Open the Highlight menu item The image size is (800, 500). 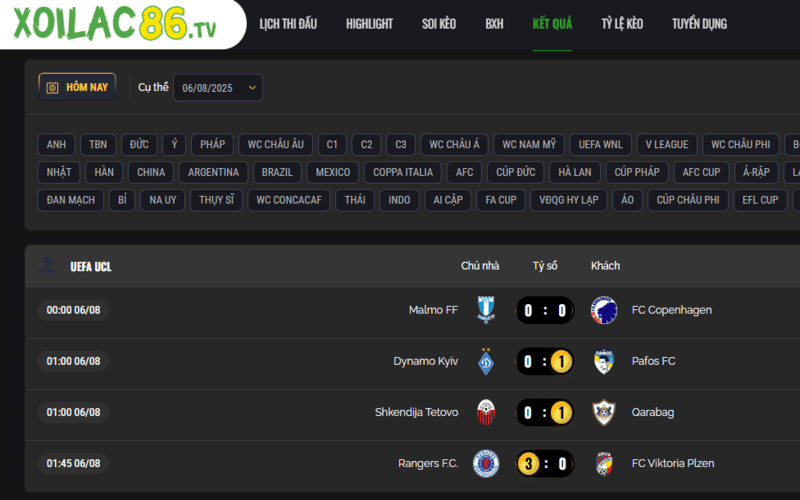tap(369, 23)
